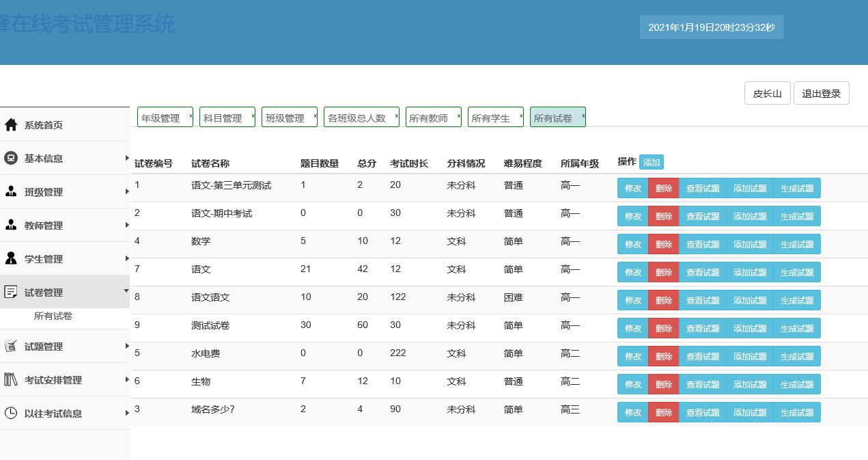
Task: Expand the 教师管理 submenu
Action: [126, 225]
